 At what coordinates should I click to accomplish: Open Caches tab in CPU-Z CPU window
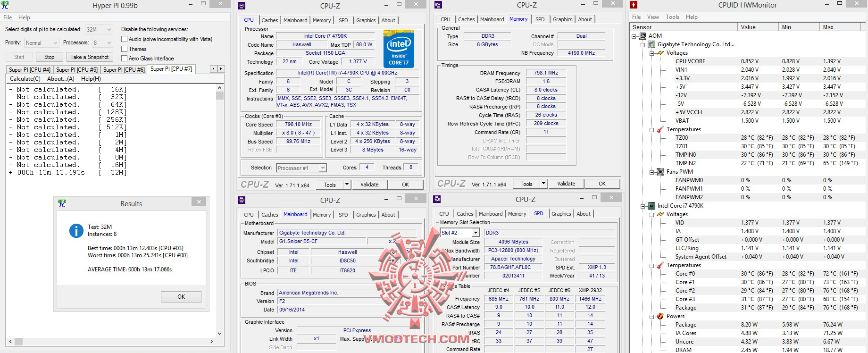coord(270,20)
